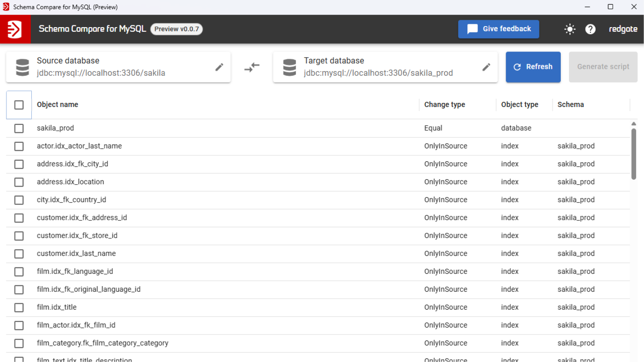This screenshot has height=362, width=644.
Task: Click the app icon in title bar
Action: coord(6,7)
